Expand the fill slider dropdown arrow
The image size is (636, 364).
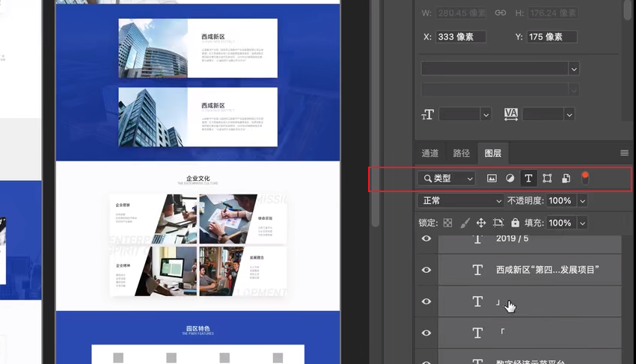582,223
